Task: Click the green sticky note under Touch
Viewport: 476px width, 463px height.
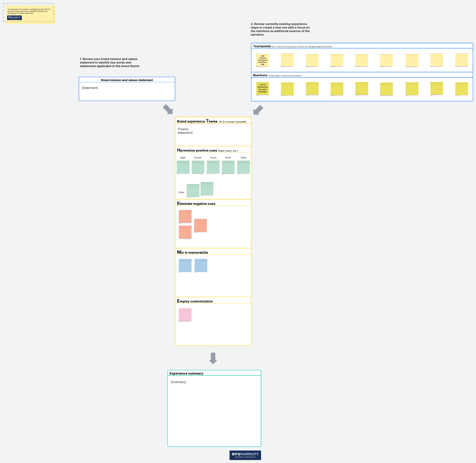Action: (x=213, y=167)
